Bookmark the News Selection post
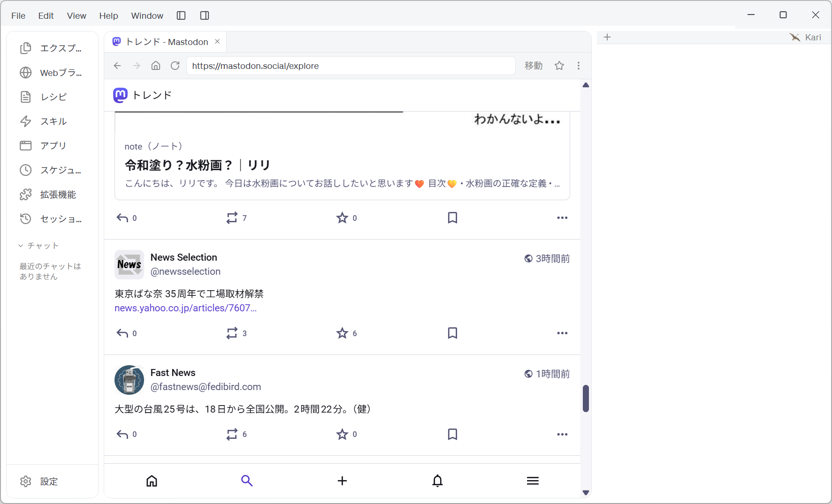832x504 pixels. coord(452,333)
